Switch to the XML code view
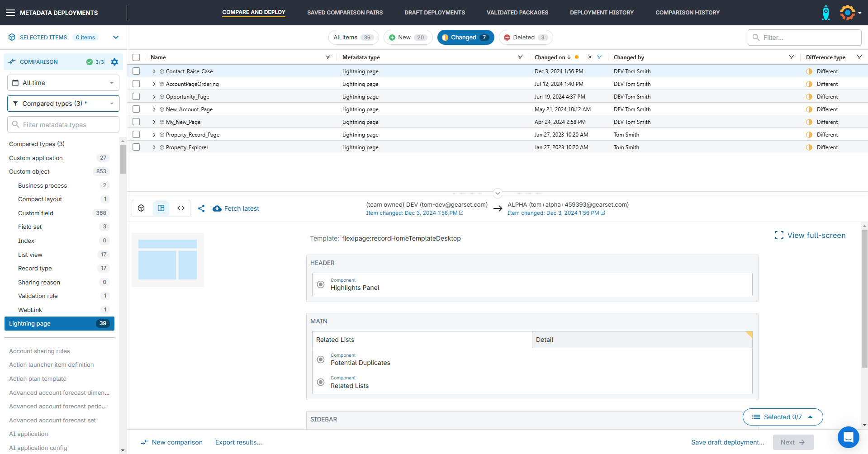 click(181, 208)
